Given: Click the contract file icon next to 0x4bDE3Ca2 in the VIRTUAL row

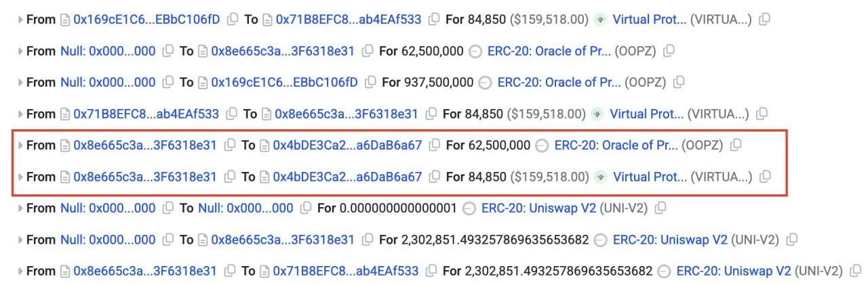Looking at the screenshot, I should [265, 177].
